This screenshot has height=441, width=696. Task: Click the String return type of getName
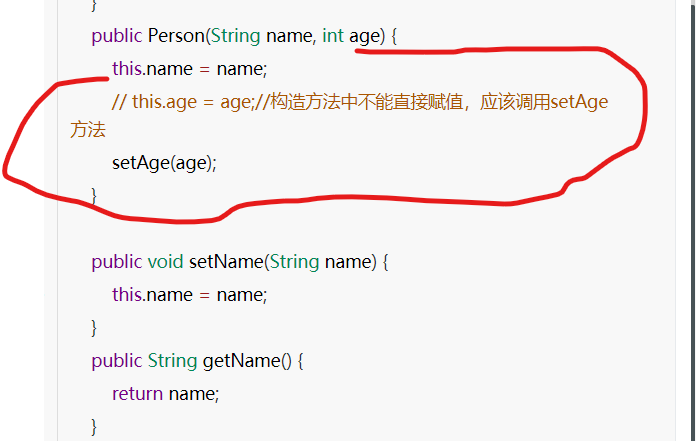pyautogui.click(x=172, y=361)
